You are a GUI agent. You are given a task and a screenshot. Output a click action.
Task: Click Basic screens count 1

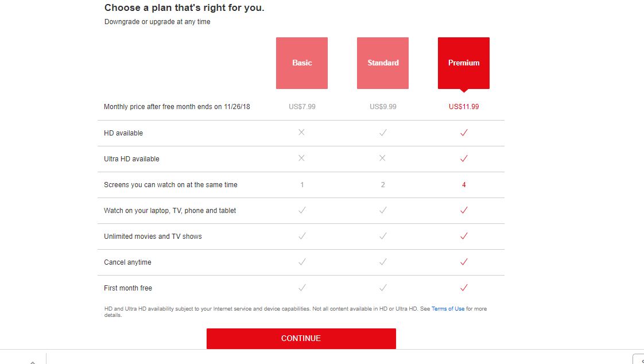pos(302,185)
